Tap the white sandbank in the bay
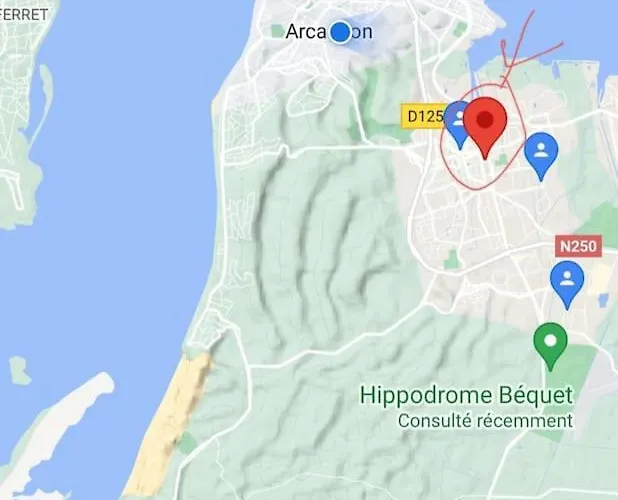Viewport: 618px width, 500px height. pyautogui.click(x=59, y=426)
